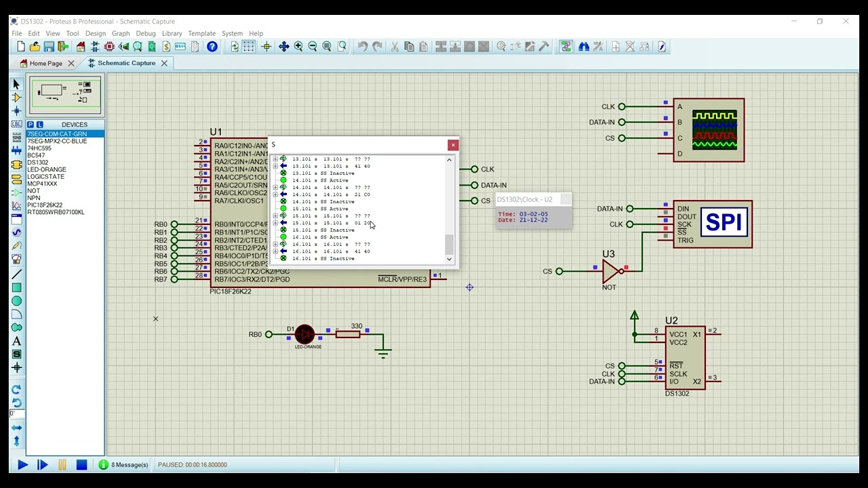868x488 pixels.
Task: Open the Debug menu
Action: 146,33
